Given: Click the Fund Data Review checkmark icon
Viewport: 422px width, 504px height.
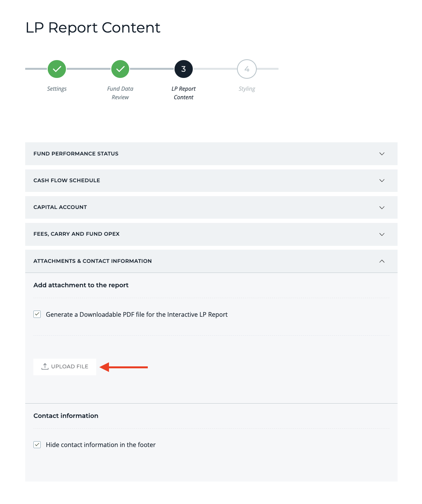Looking at the screenshot, I should (120, 69).
